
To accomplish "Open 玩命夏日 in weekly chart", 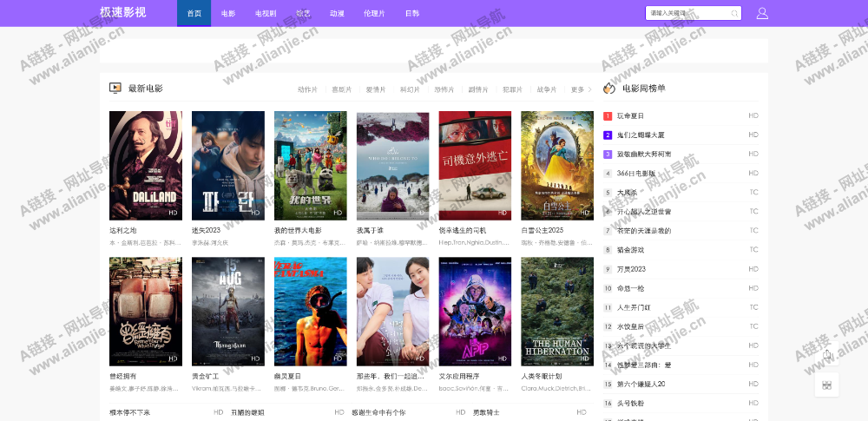I will click(630, 115).
